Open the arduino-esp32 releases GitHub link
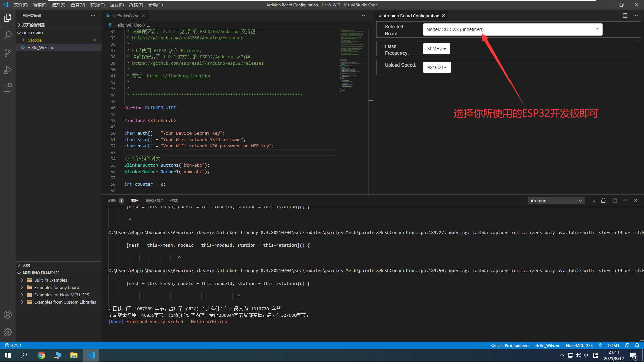Image resolution: width=644 pixels, height=362 pixels. pos(198,63)
